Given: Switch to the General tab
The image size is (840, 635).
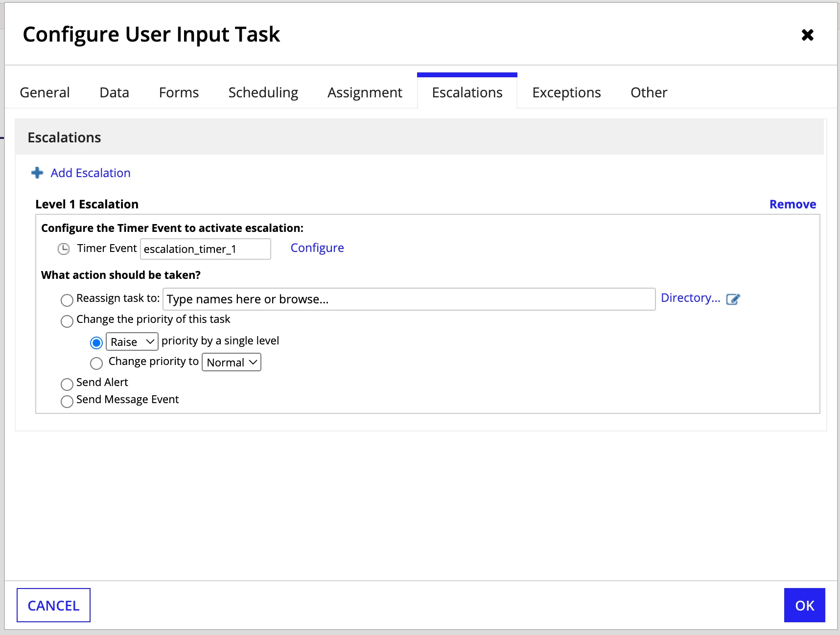Looking at the screenshot, I should 45,92.
